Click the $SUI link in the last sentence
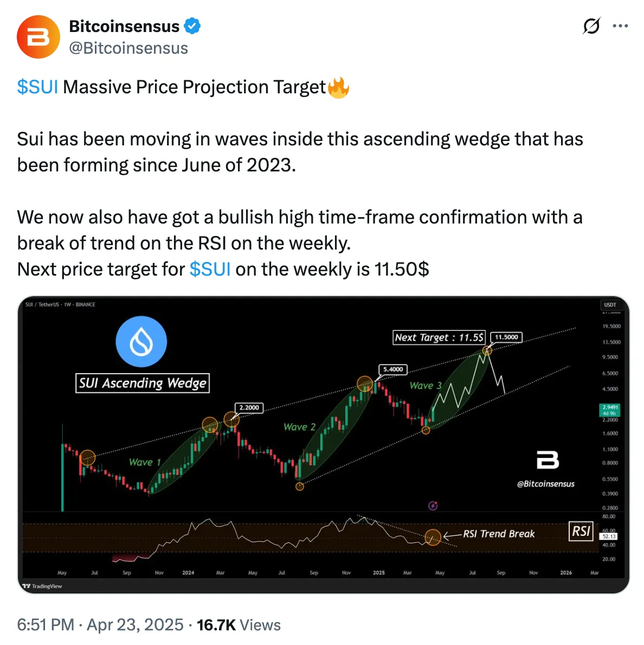This screenshot has height=645, width=644. (x=209, y=269)
